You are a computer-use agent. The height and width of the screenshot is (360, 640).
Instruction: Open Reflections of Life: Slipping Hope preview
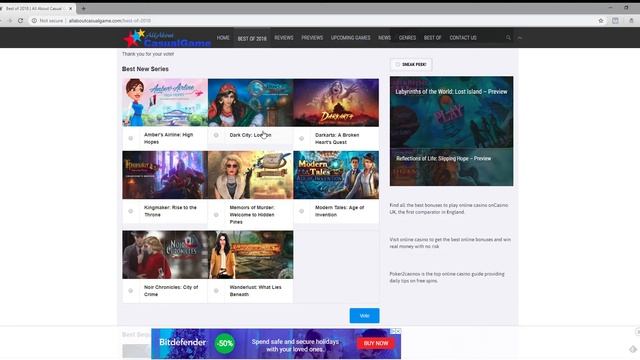444,158
